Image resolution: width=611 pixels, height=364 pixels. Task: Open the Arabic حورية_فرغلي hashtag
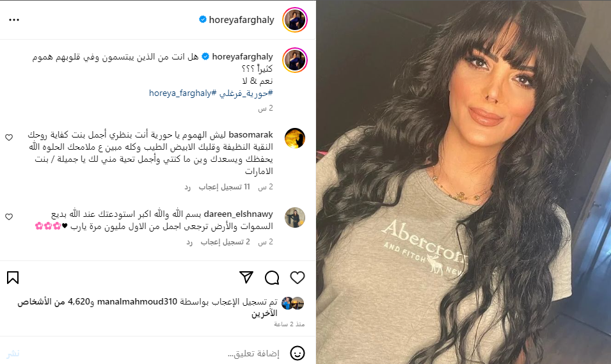(246, 93)
